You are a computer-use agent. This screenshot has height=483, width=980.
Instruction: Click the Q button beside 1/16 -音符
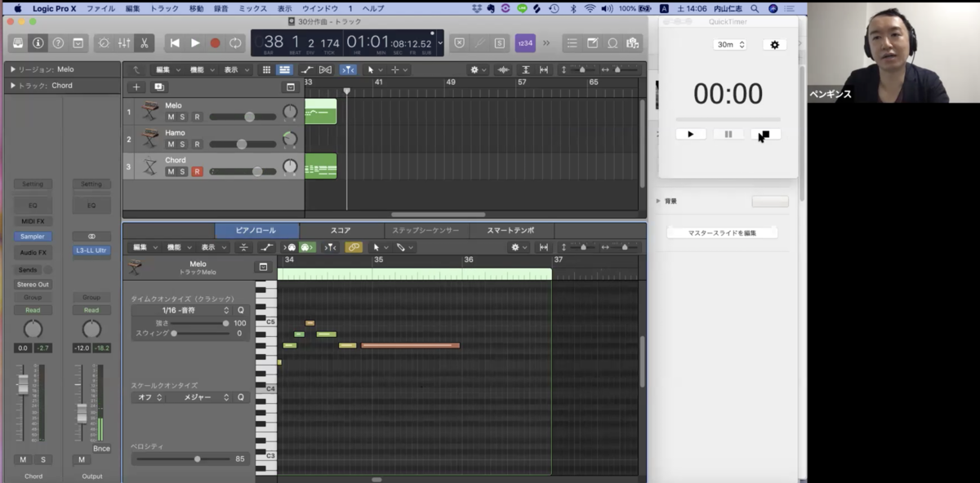pos(241,310)
